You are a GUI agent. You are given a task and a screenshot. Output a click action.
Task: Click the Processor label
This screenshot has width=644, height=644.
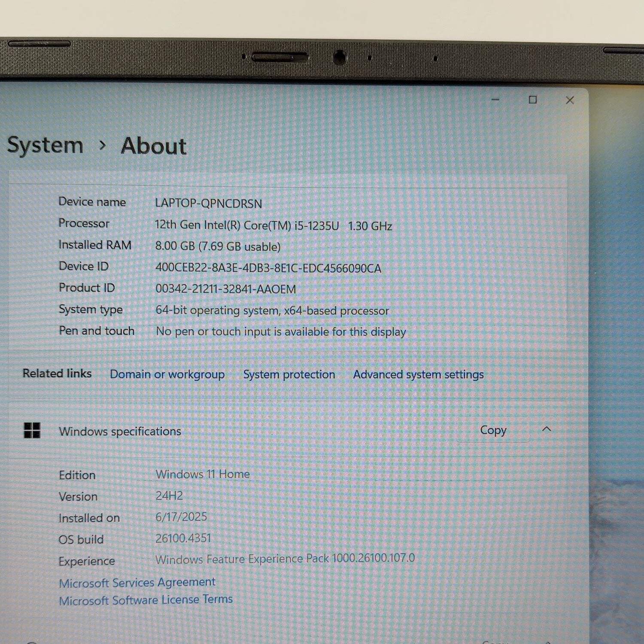(x=84, y=223)
